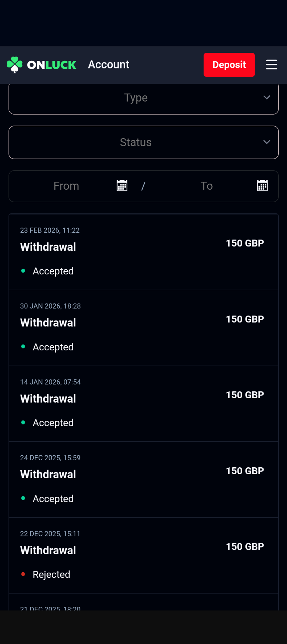Select the 14 JAN 2026 withdrawal row

[143, 404]
